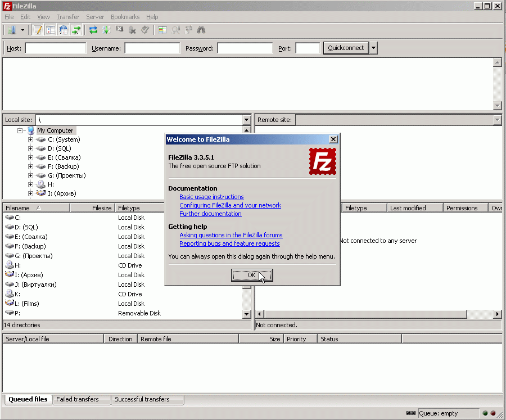Open Basic usage instructions link
The image size is (506, 420).
(211, 197)
